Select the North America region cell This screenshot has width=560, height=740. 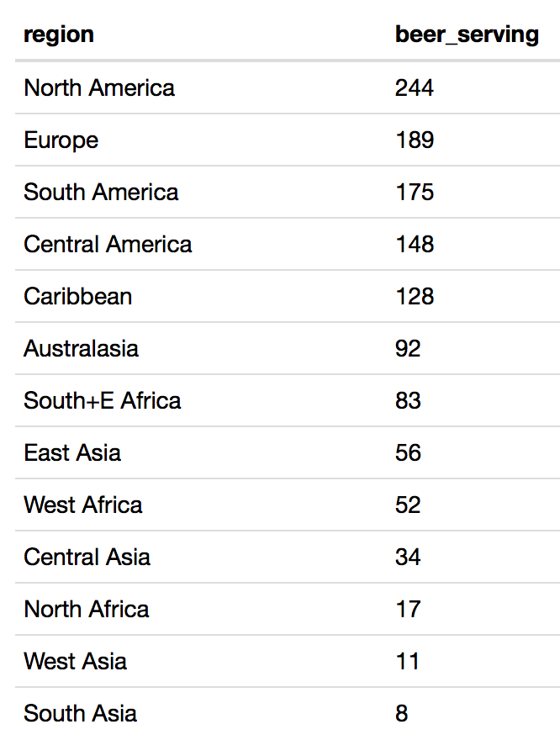pos(99,87)
